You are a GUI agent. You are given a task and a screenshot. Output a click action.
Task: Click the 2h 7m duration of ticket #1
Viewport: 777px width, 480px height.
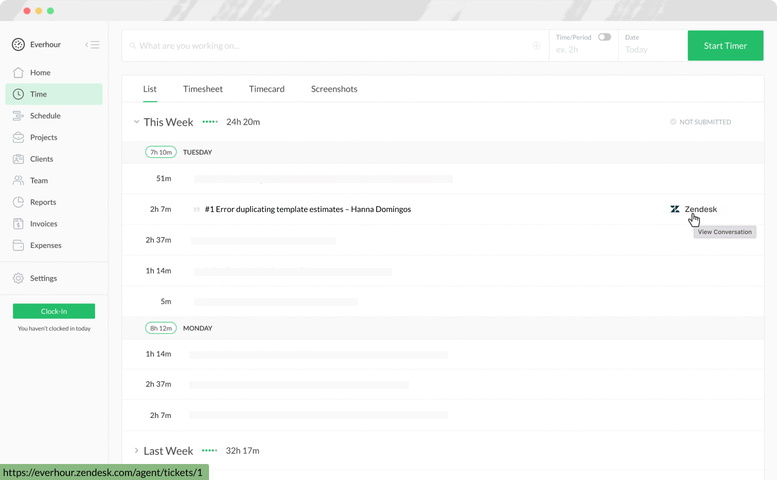pos(161,209)
